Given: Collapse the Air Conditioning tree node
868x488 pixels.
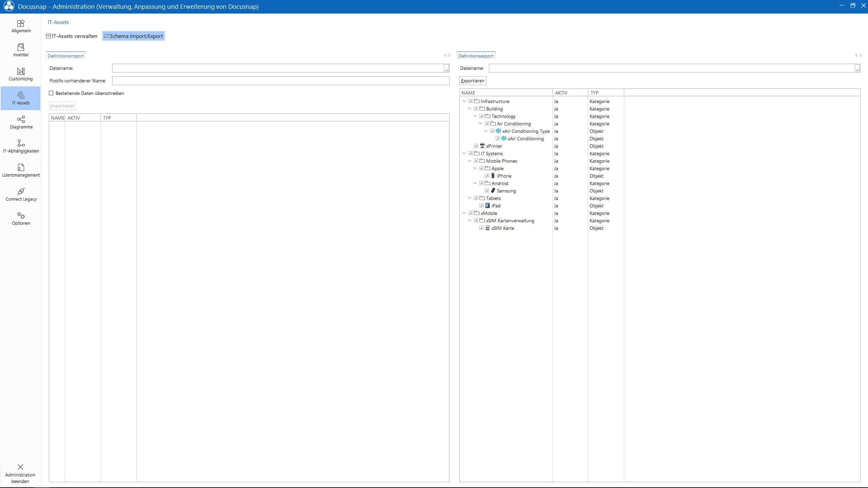Looking at the screenshot, I should point(480,123).
